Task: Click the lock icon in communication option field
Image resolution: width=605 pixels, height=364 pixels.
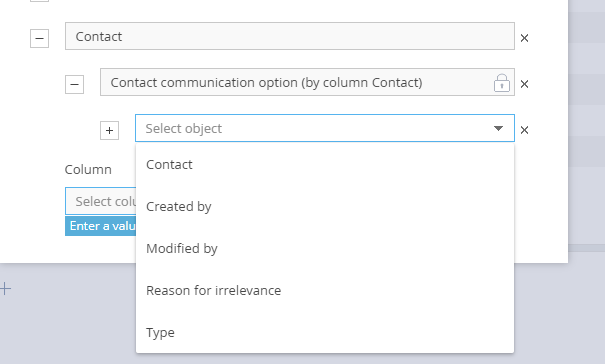Action: [502, 82]
